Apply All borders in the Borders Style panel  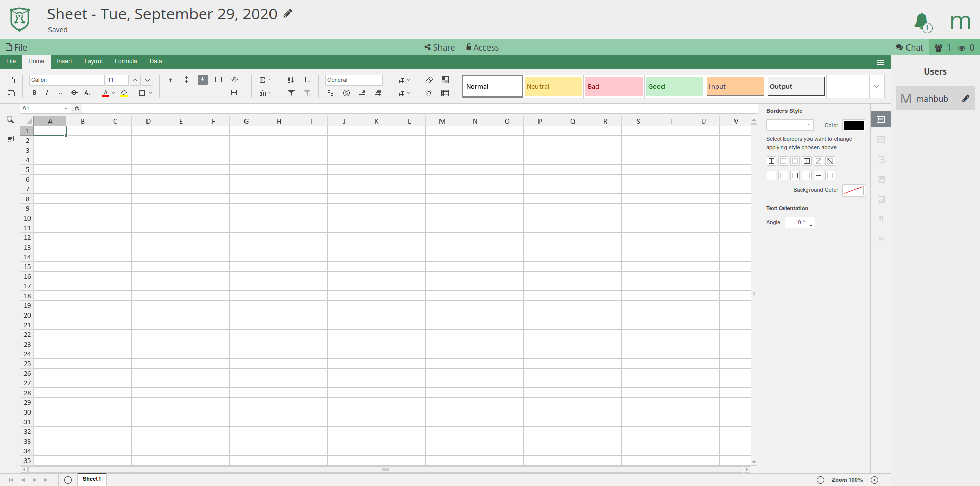(771, 161)
